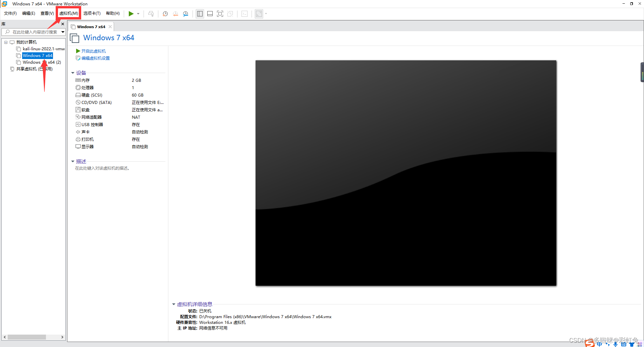Toggle the thumbnail bar view icon

pos(210,14)
